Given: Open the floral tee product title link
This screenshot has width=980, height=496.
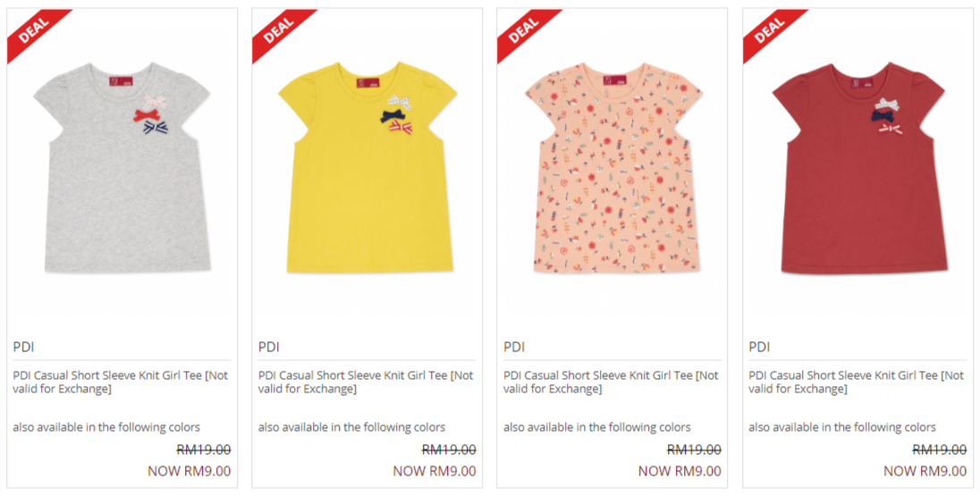Looking at the screenshot, I should pos(612,383).
